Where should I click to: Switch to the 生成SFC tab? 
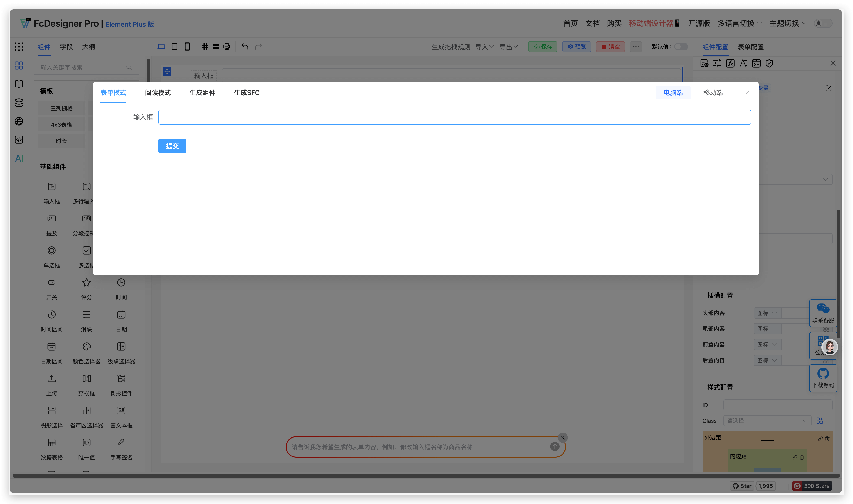click(x=247, y=93)
